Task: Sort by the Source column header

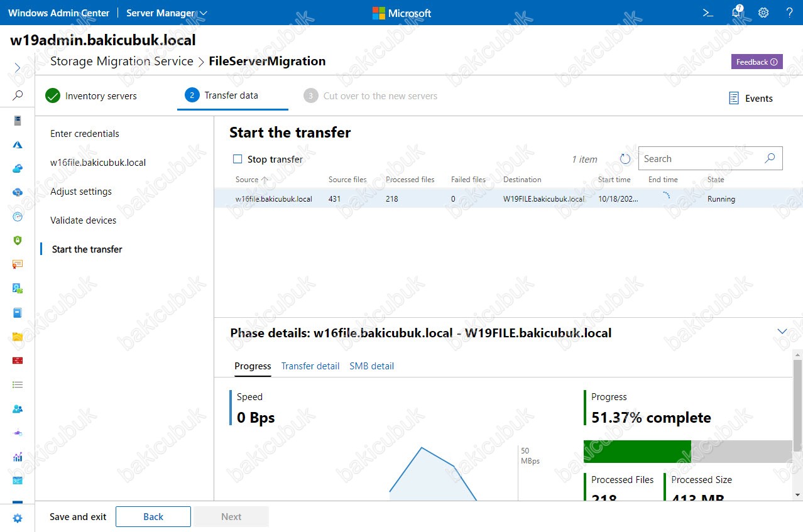Action: (252, 180)
